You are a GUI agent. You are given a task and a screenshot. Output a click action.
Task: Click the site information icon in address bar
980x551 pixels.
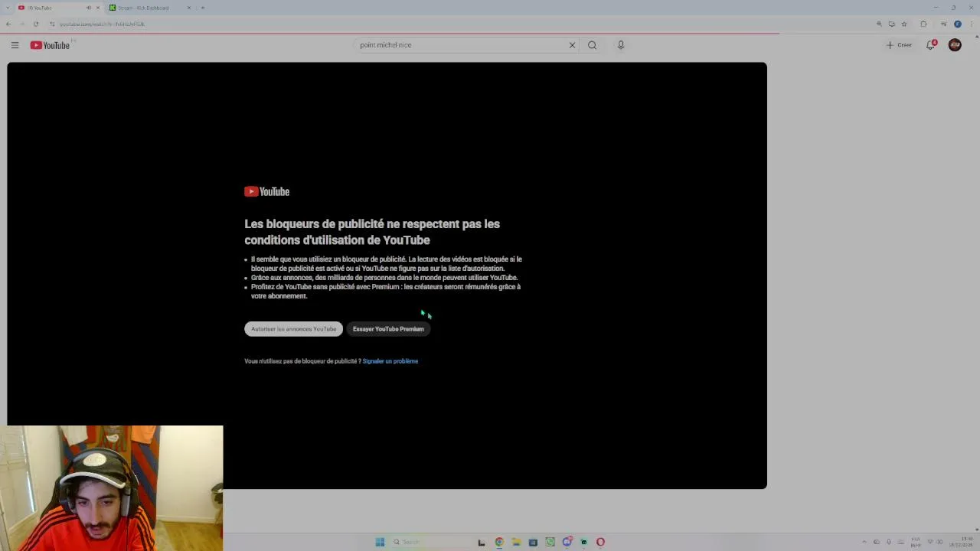(x=52, y=24)
